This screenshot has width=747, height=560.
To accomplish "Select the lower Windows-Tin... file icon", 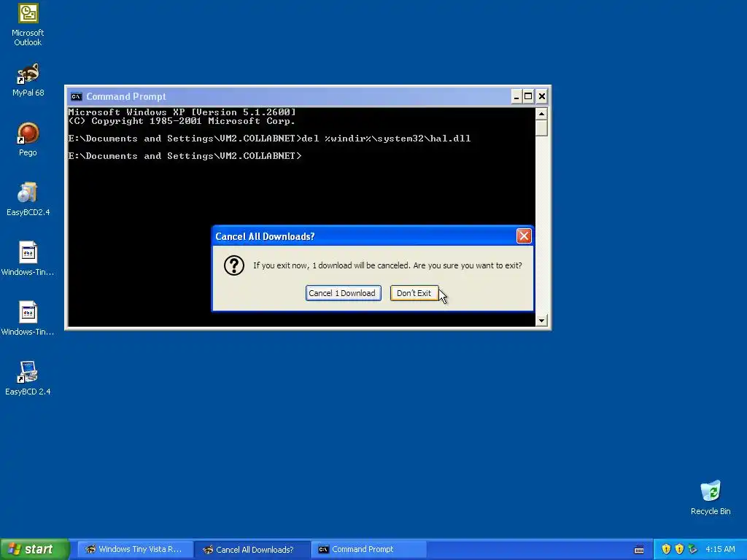I will coord(28,318).
